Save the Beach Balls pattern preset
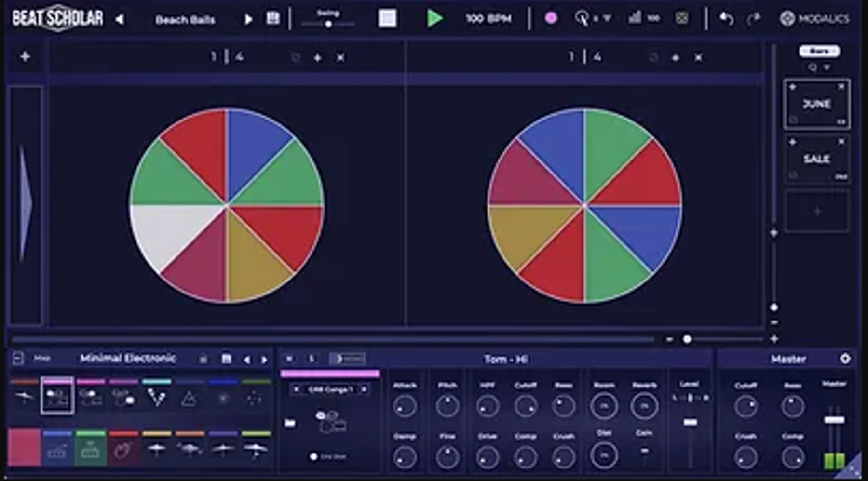Image resolution: width=868 pixels, height=481 pixels. (273, 18)
